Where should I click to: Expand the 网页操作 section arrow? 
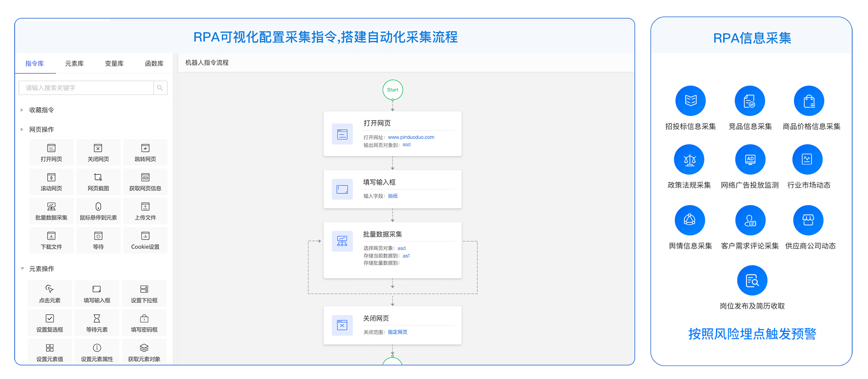pyautogui.click(x=22, y=130)
